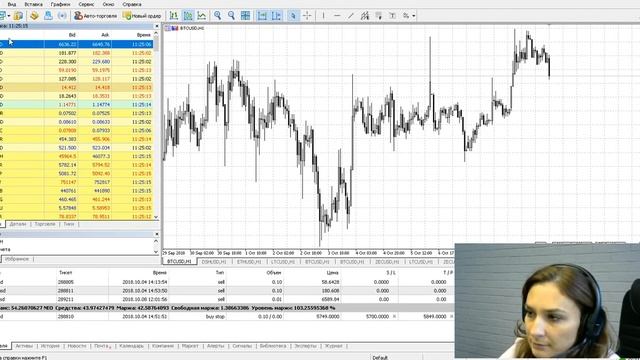
Task: Open the Маркет terminal tab
Action: click(190, 346)
